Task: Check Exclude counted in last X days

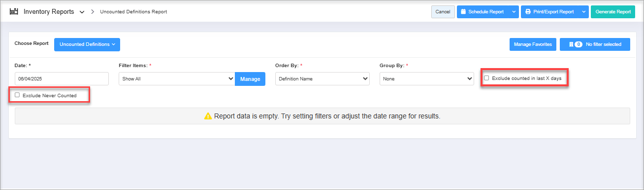Action: pyautogui.click(x=486, y=78)
